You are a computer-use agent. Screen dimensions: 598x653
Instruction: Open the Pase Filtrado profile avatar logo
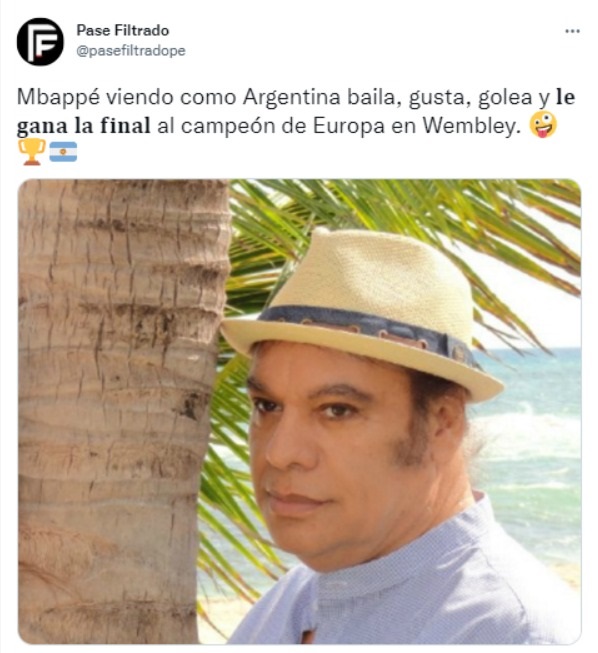(x=40, y=42)
